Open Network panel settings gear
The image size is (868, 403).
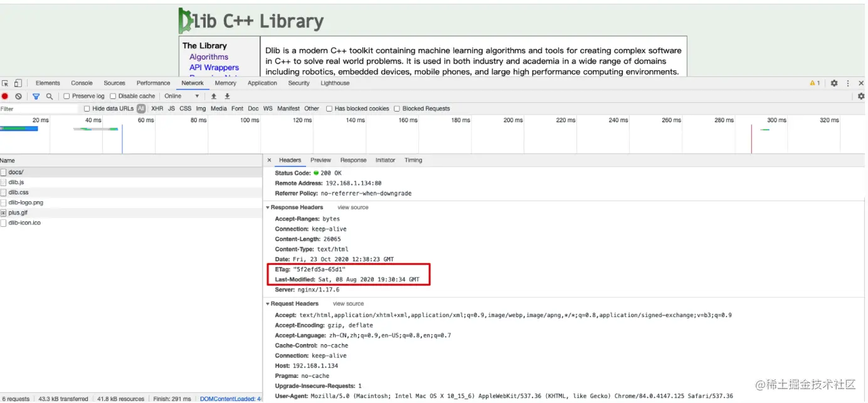(861, 97)
